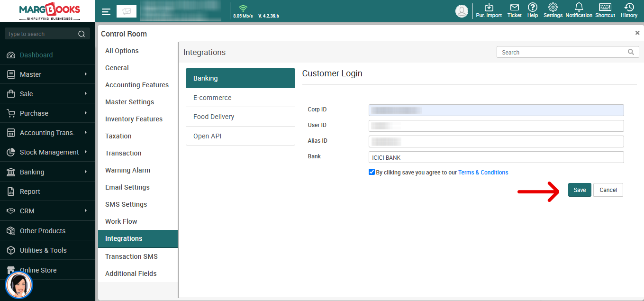Click the Alias ID input field
This screenshot has width=644, height=301.
(x=496, y=141)
